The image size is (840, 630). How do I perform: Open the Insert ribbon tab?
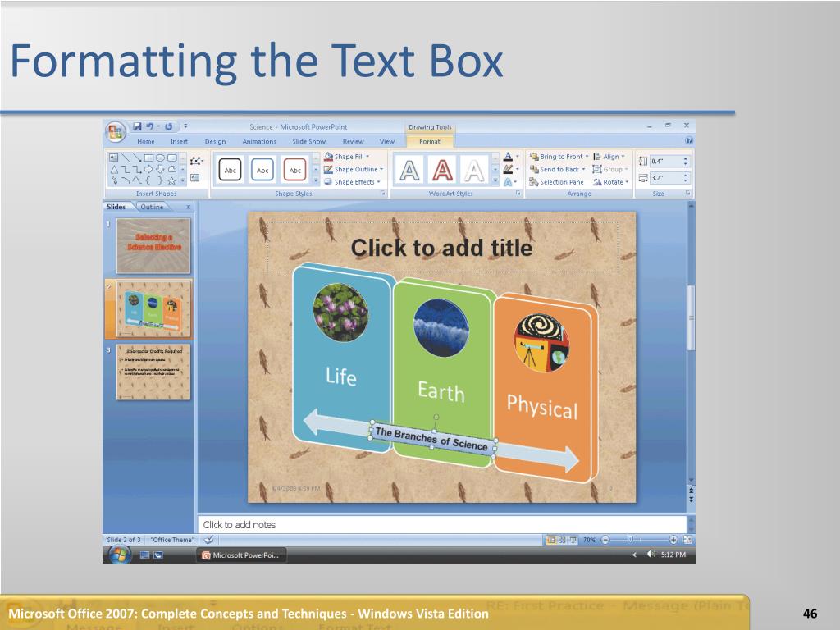(x=179, y=141)
